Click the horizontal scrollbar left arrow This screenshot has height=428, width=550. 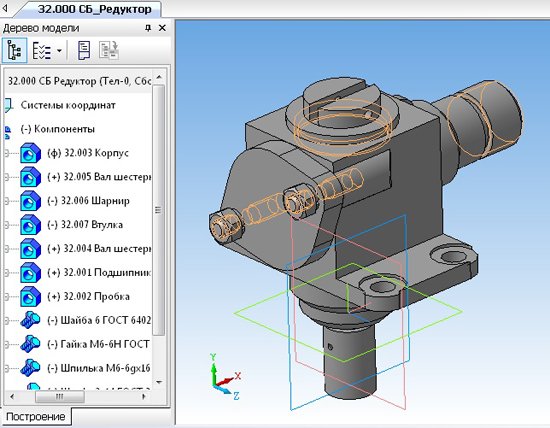tap(12, 397)
